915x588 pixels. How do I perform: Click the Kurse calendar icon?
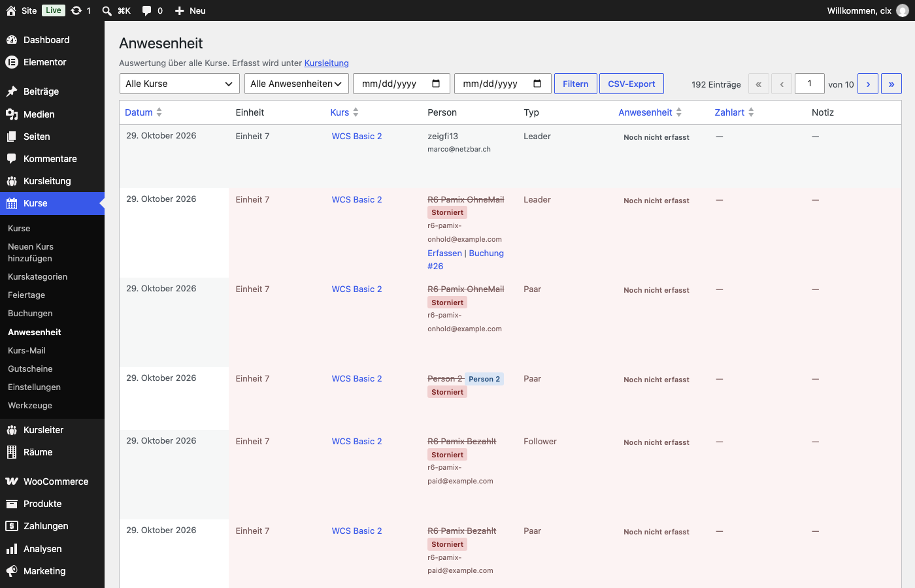click(12, 203)
